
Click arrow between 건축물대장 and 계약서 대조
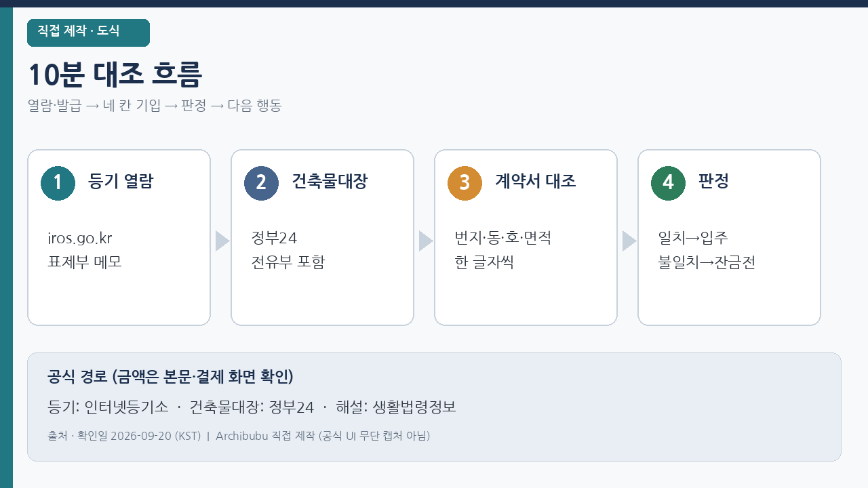point(426,241)
